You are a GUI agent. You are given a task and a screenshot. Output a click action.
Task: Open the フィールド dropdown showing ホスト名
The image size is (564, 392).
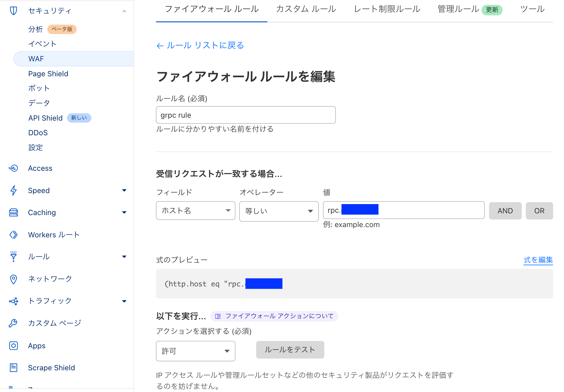195,211
